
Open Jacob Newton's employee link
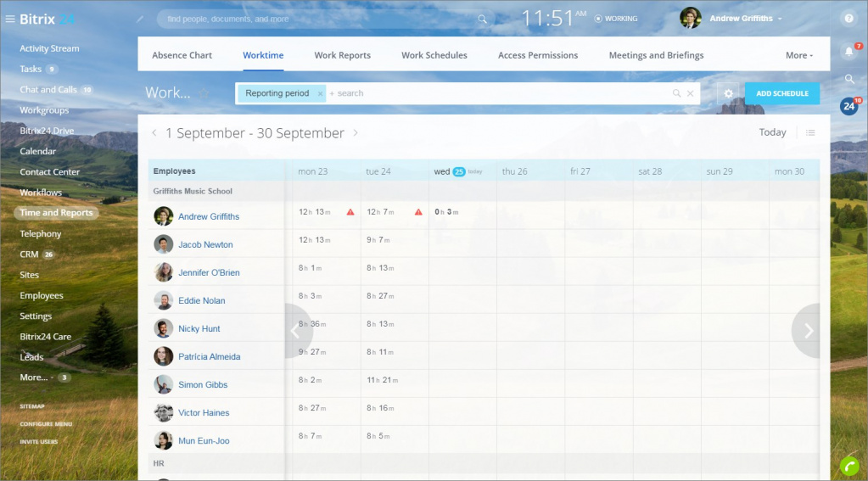[205, 244]
